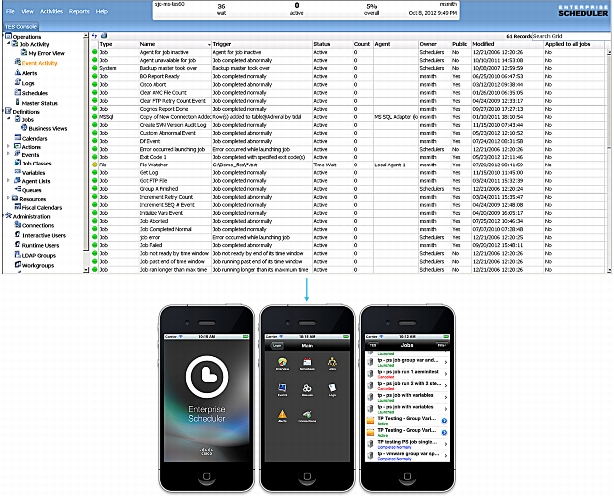Open the File menu
The width and height of the screenshot is (614, 499).
tap(10, 11)
